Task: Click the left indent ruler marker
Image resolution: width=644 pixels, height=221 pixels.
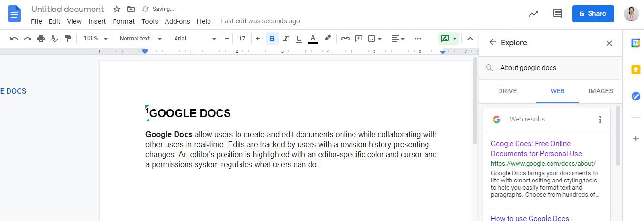Action: click(x=145, y=51)
